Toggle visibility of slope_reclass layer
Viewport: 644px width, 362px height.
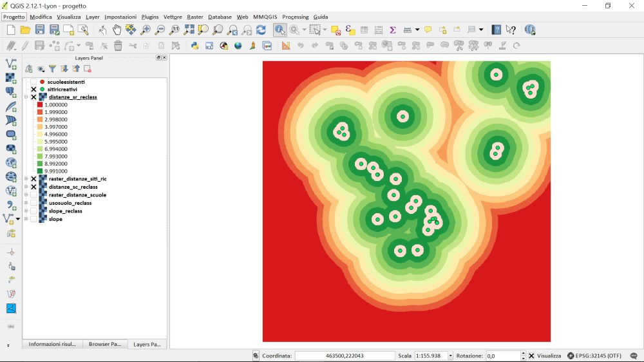click(33, 211)
